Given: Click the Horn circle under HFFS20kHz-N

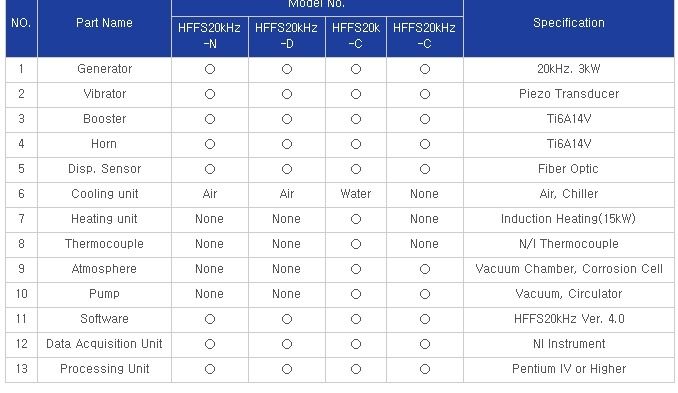Looking at the screenshot, I should (210, 144).
